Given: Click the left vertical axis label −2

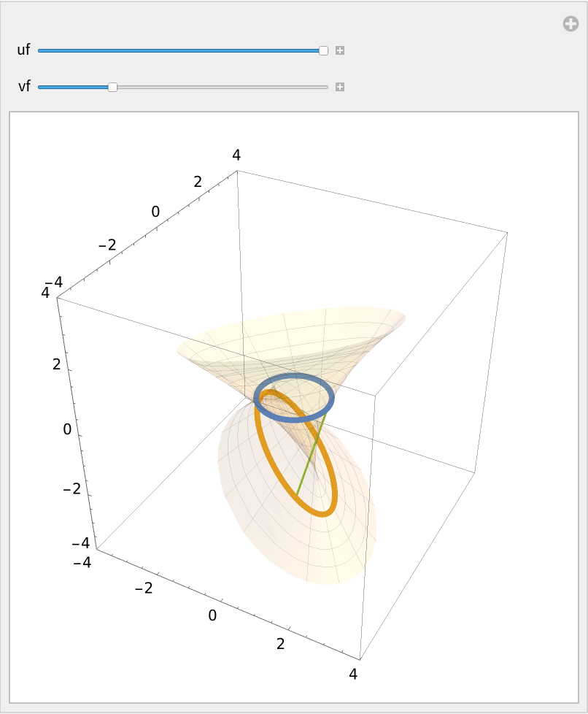Looking at the screenshot, I should click(x=71, y=488).
